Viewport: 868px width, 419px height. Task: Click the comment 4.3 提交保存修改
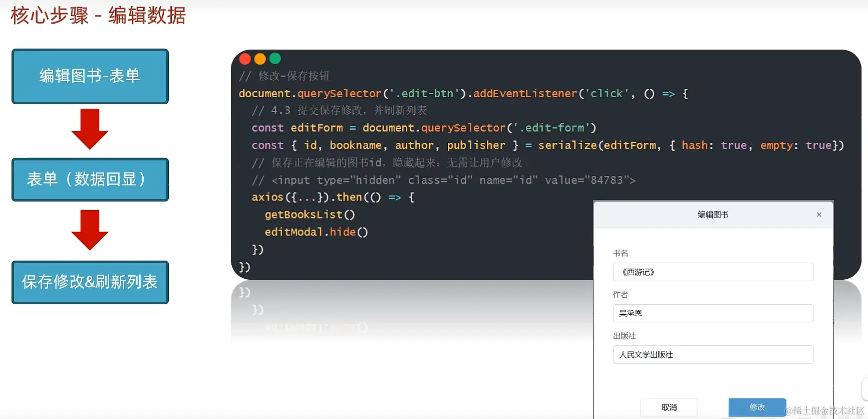pyautogui.click(x=339, y=110)
